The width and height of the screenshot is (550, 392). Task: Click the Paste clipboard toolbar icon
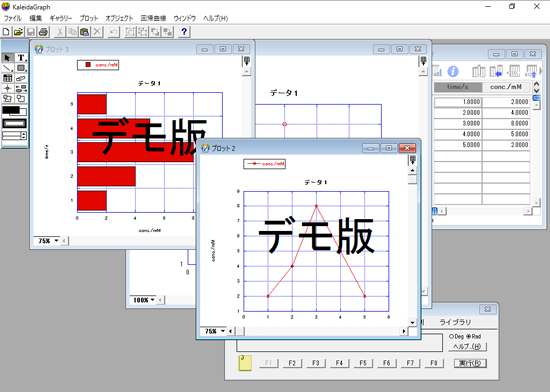[85, 32]
